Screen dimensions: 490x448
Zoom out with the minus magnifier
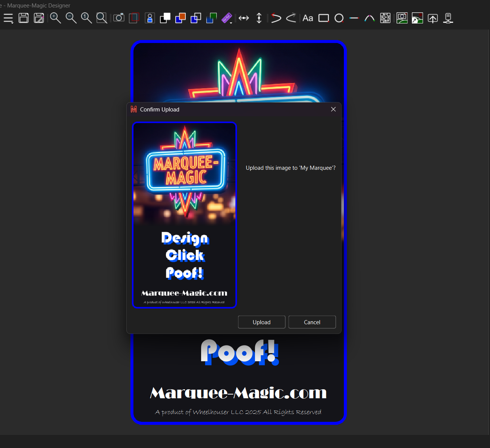[71, 18]
